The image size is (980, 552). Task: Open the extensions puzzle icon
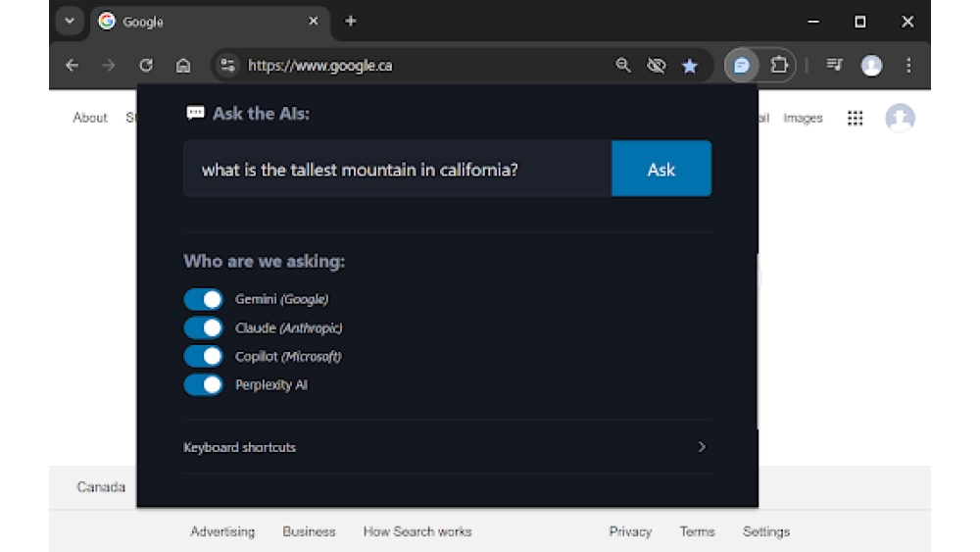(779, 65)
